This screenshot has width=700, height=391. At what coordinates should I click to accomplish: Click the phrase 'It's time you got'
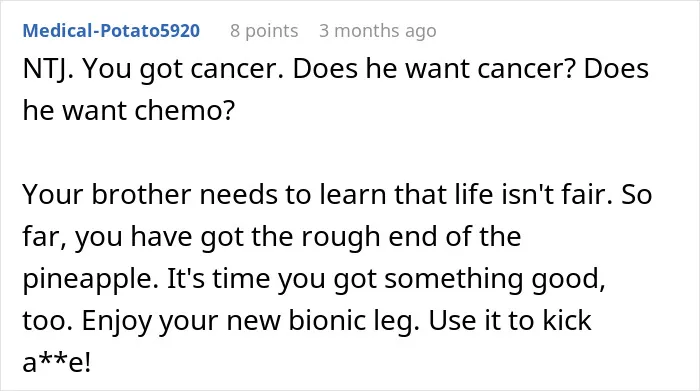[x=272, y=279]
